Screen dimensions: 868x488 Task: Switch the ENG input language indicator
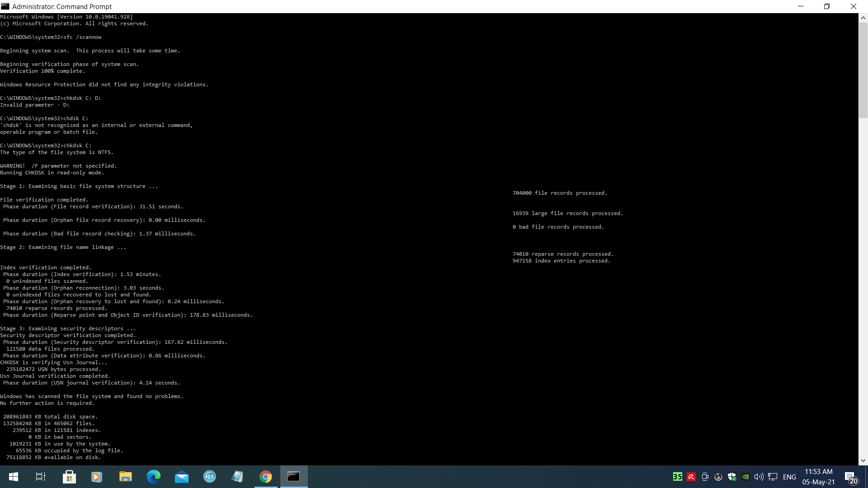click(x=789, y=477)
